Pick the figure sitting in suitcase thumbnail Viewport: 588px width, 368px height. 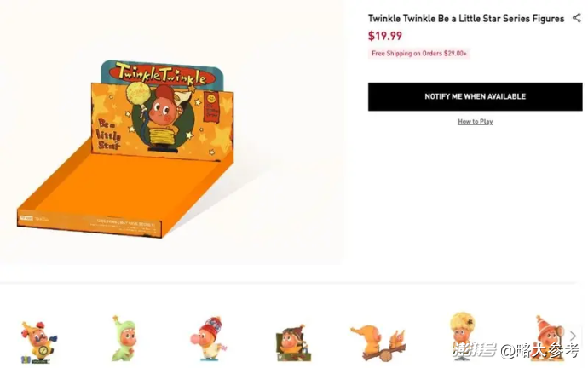[x=293, y=342]
